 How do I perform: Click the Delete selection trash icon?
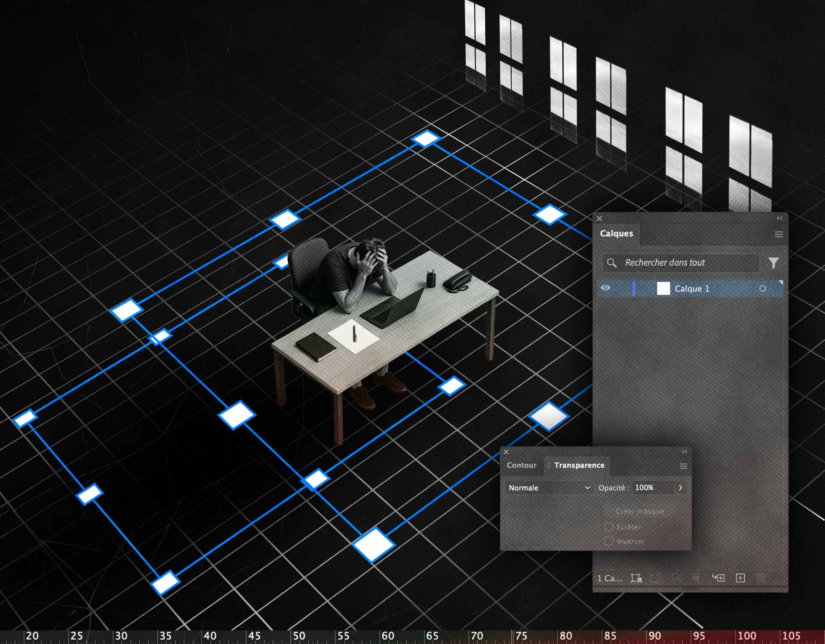761,578
